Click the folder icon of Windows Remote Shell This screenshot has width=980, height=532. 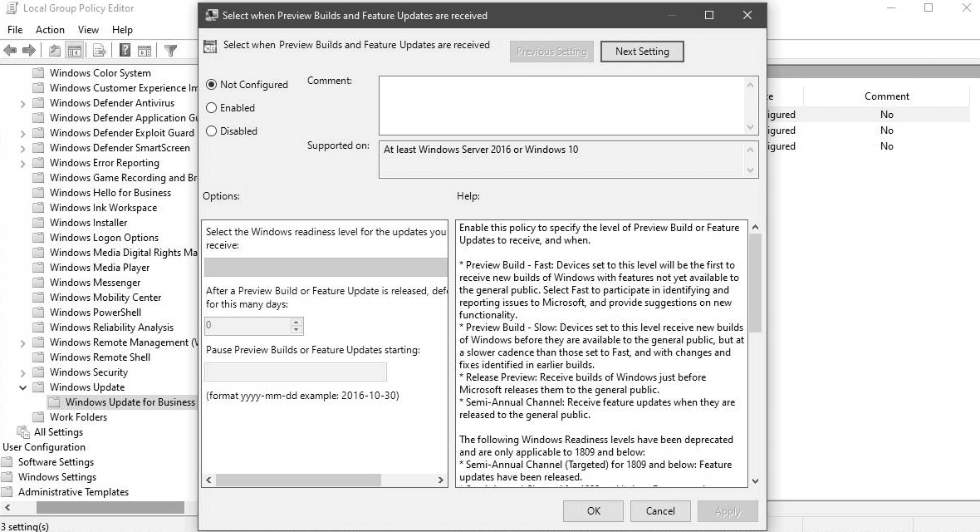39,357
